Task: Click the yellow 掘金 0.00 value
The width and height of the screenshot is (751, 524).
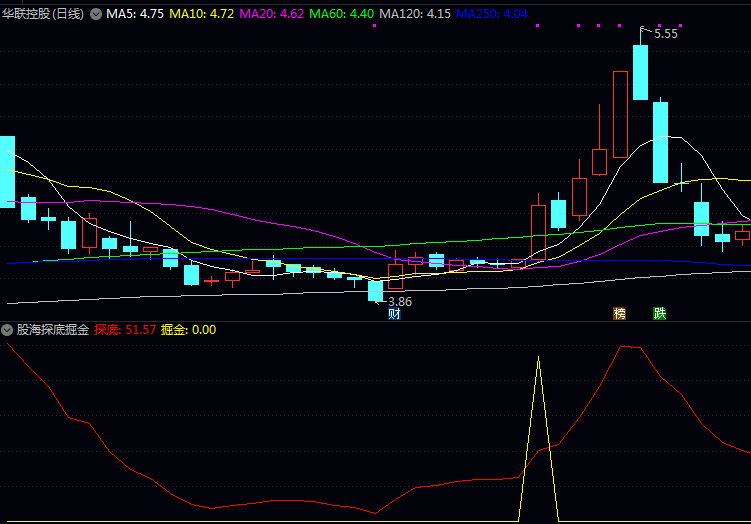Action: (188, 329)
